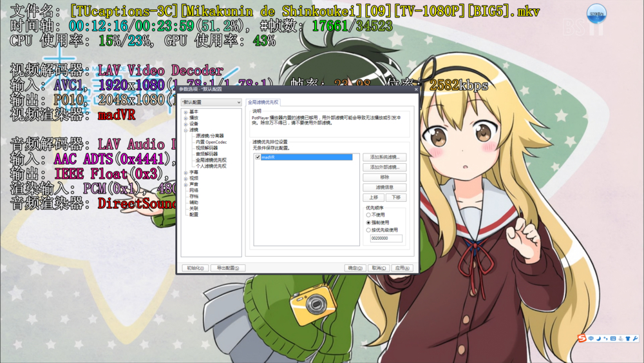Open the 配置 settings page

[194, 215]
